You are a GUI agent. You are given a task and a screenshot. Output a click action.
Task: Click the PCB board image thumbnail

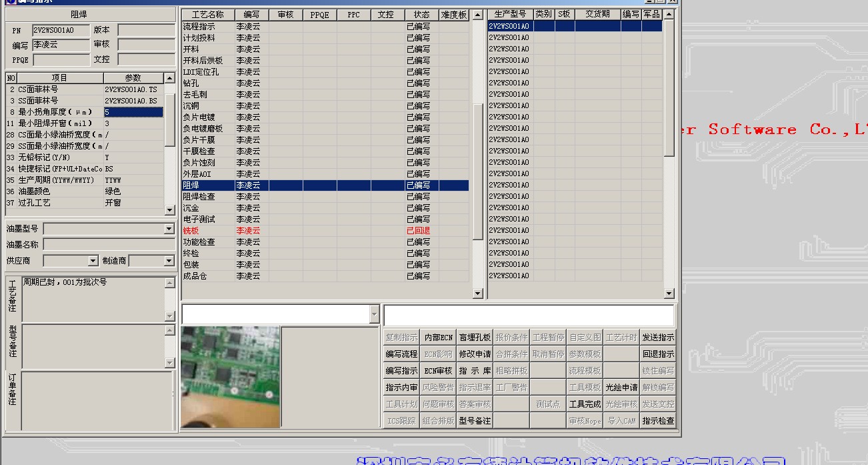[230, 377]
